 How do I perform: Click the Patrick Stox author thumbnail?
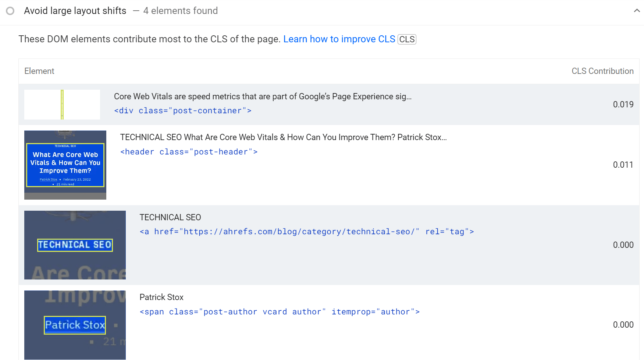(75, 325)
